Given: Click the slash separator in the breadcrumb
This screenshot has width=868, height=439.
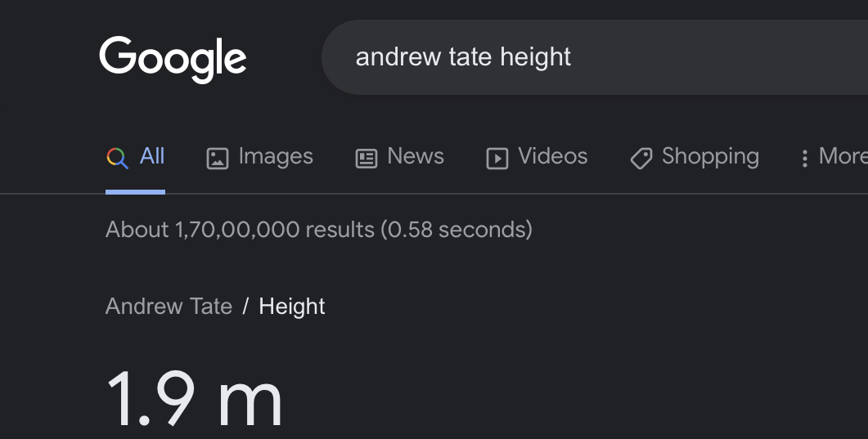Looking at the screenshot, I should [245, 307].
